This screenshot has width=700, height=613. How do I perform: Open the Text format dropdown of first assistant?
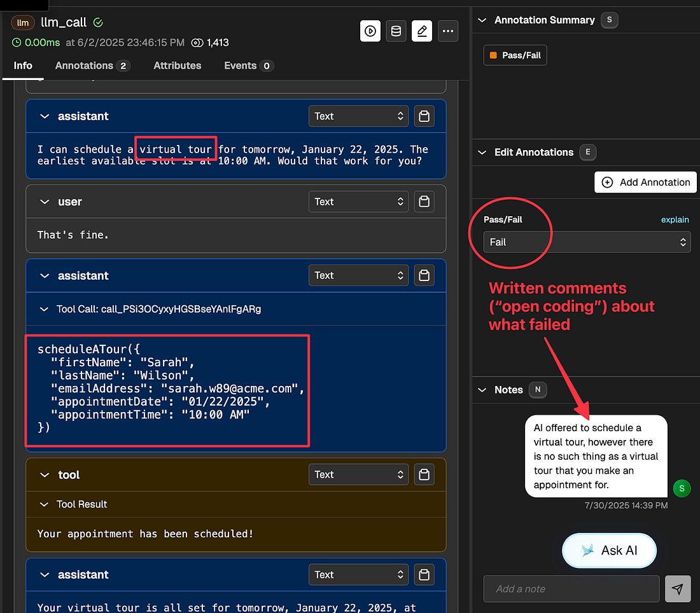click(358, 116)
